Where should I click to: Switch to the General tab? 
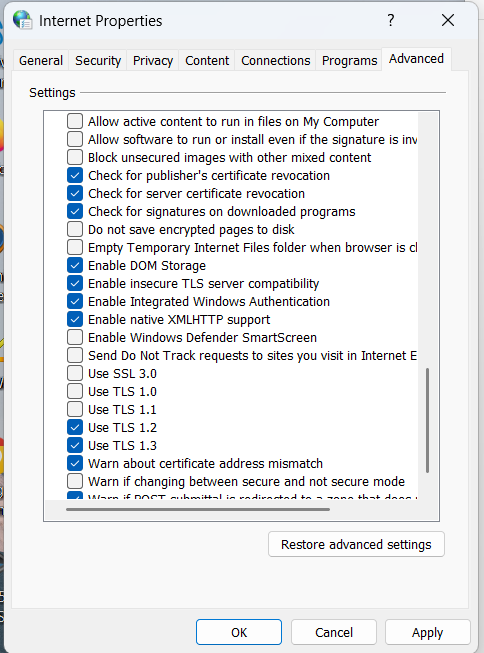coord(41,61)
